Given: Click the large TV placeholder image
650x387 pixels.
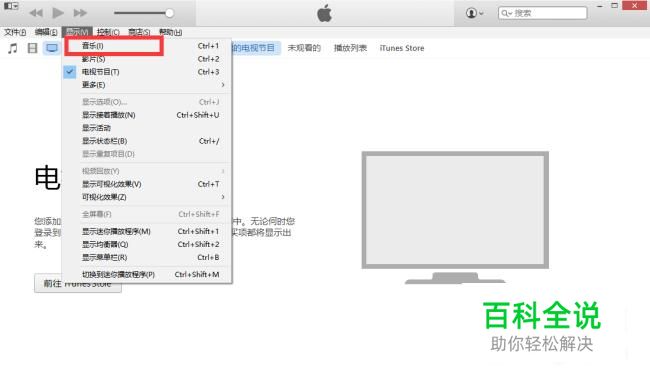Looking at the screenshot, I should point(455,218).
